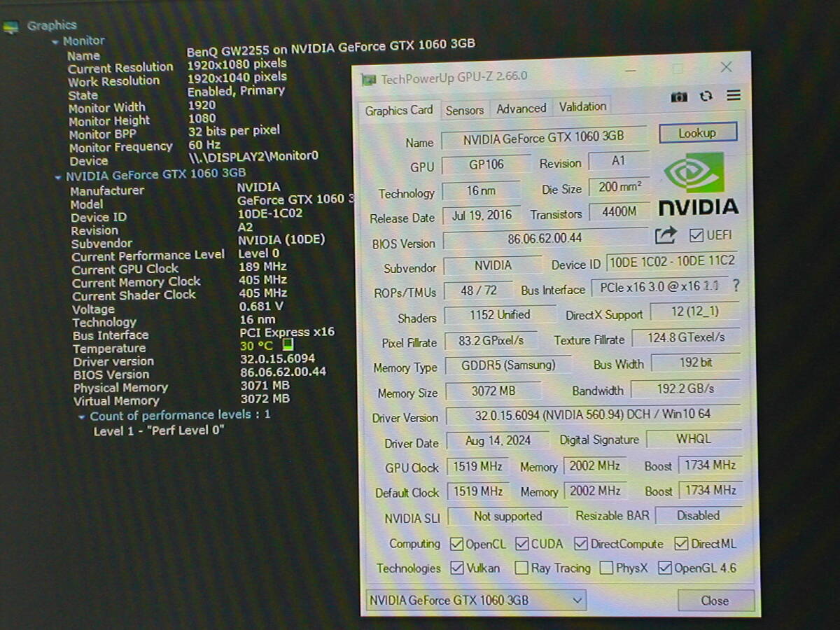Click the Texture Fillrate 124.8 GTexel/s field
Screen dimensions: 840x630
click(x=685, y=337)
